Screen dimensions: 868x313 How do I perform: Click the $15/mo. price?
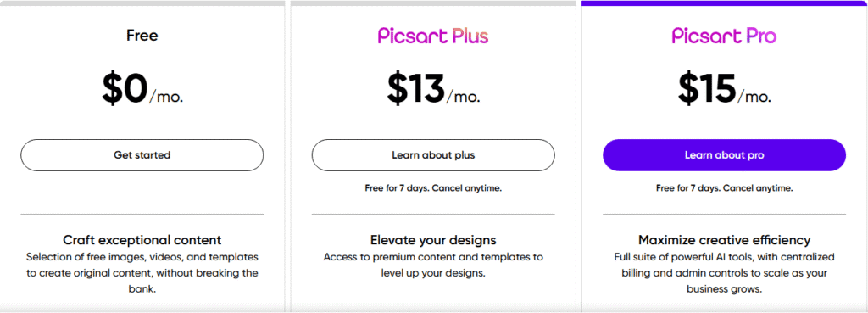(725, 90)
